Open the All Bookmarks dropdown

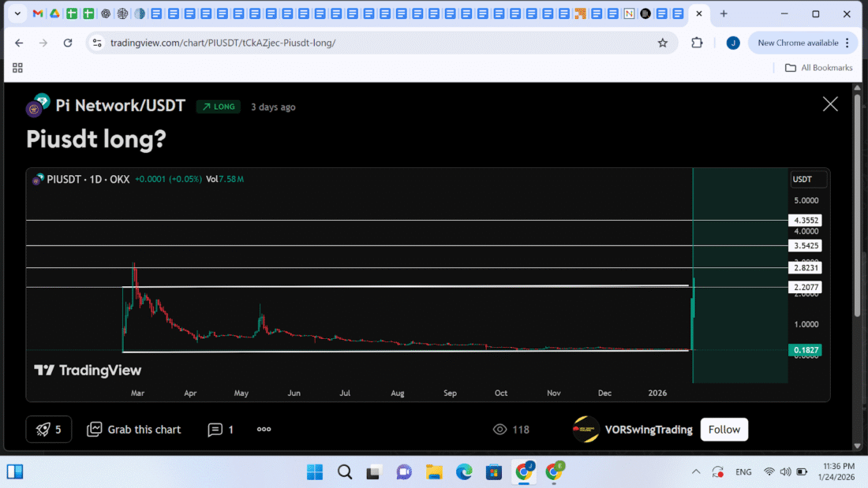pos(817,68)
